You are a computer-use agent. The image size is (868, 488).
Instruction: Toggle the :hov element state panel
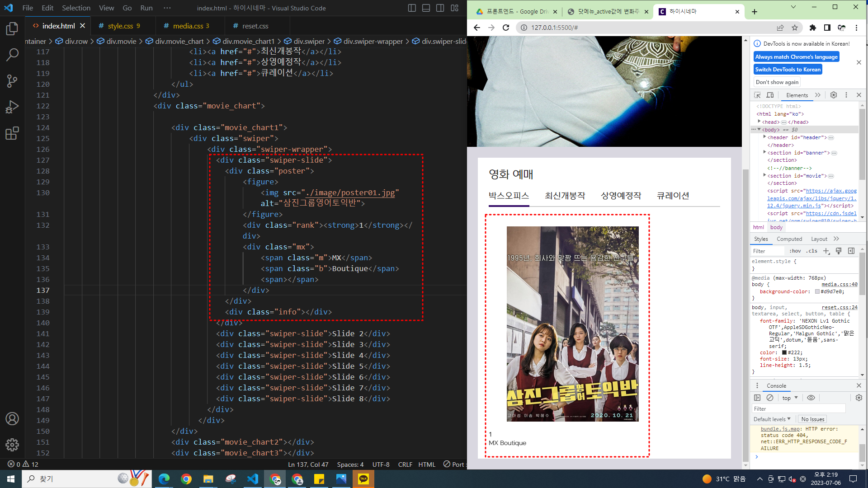tap(795, 251)
